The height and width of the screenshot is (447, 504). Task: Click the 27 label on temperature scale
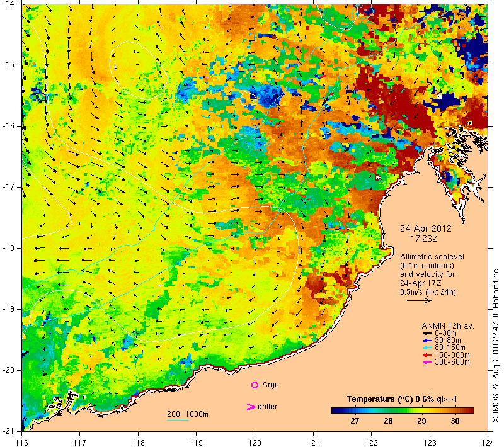(355, 421)
